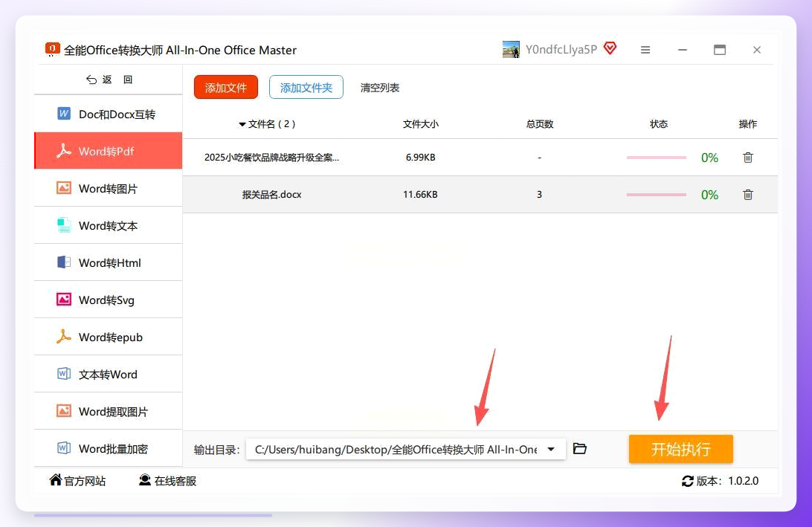Click the Word转Svg pink image icon
812x527 pixels.
[64, 300]
